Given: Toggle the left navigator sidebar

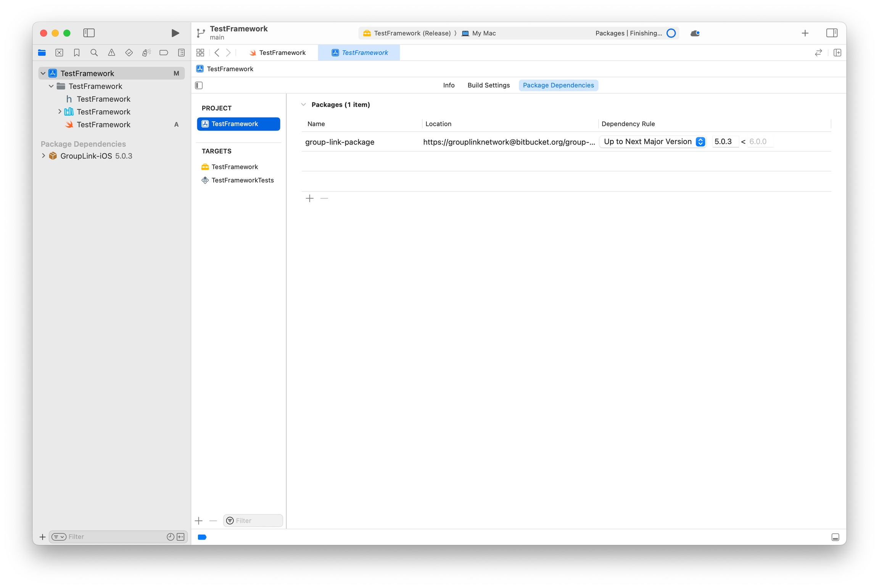Looking at the screenshot, I should click(89, 33).
